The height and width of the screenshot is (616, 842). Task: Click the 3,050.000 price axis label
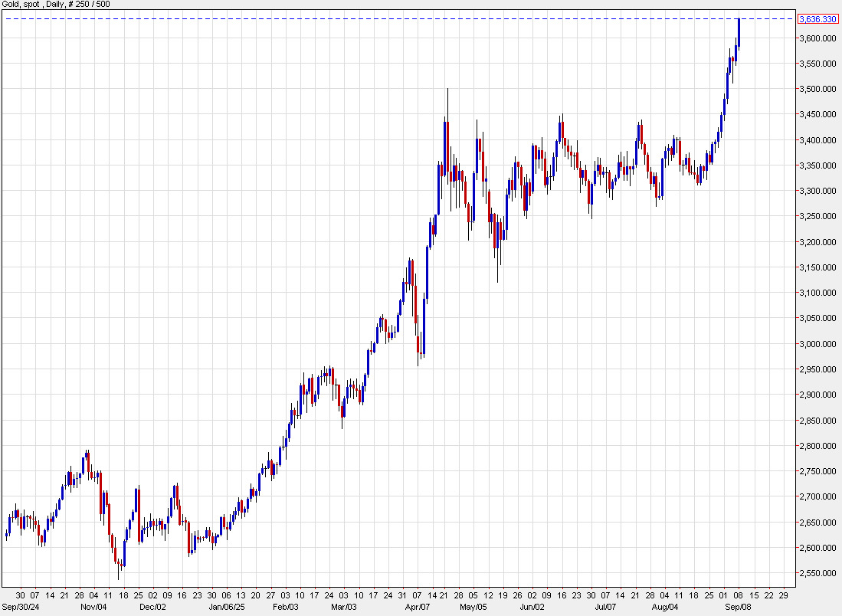(x=817, y=318)
